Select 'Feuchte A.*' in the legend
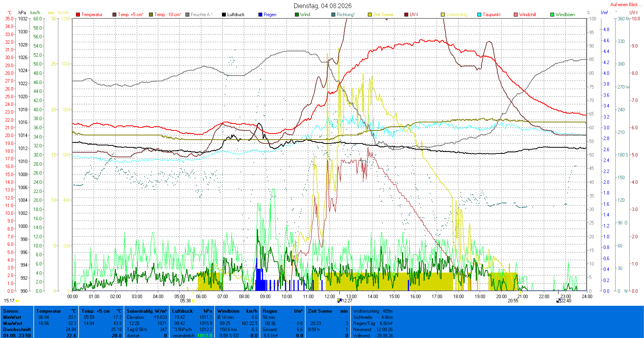 point(202,15)
